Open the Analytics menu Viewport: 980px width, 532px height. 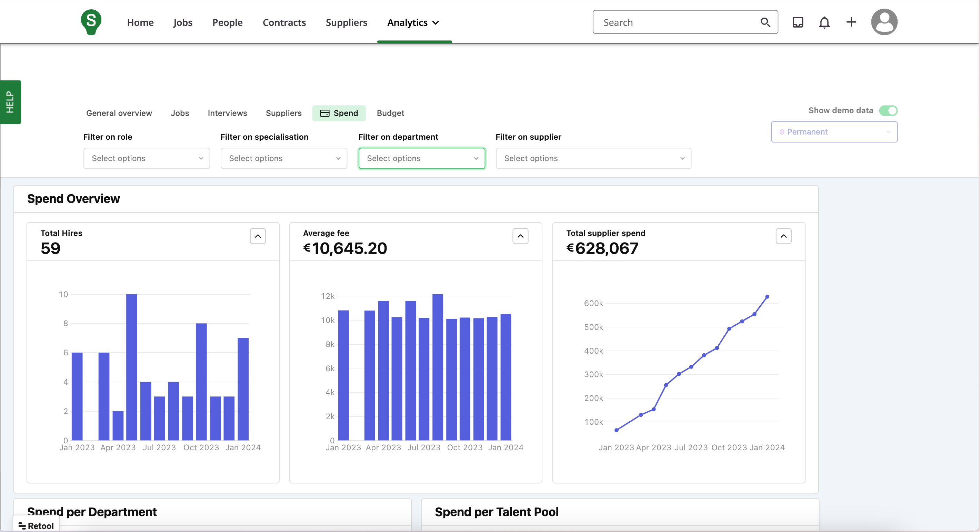tap(413, 22)
